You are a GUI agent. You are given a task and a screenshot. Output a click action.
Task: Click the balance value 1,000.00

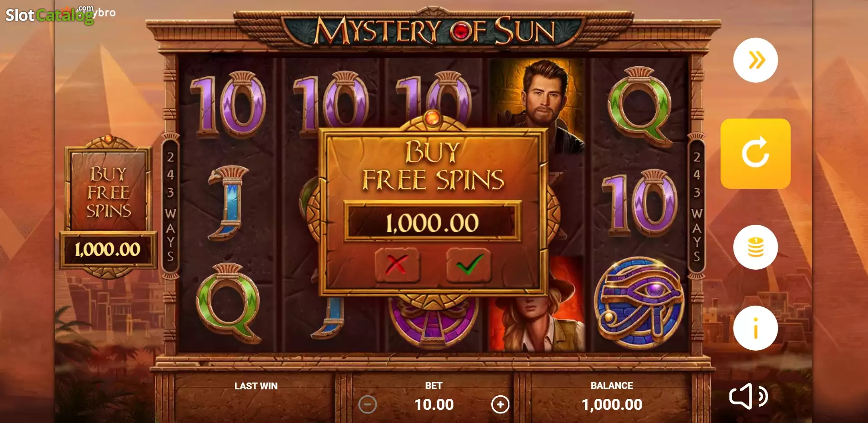612,404
